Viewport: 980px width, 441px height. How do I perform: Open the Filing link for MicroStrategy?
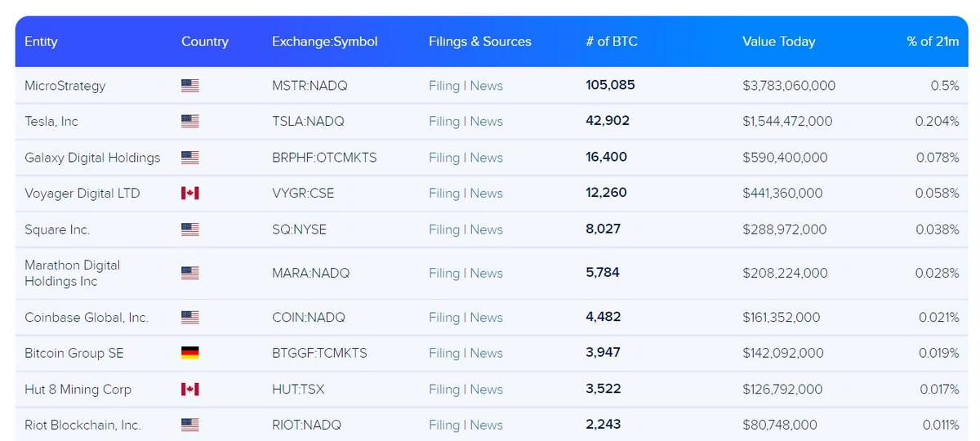pos(444,86)
